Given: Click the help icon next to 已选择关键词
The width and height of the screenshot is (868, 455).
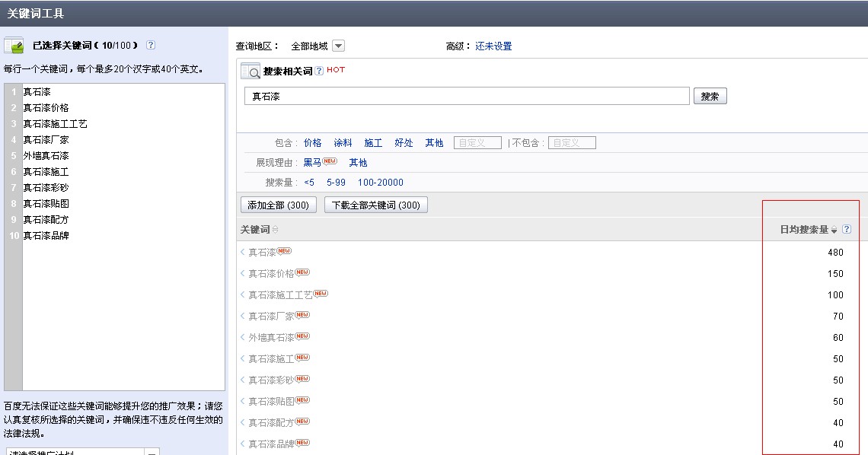Looking at the screenshot, I should click(152, 46).
